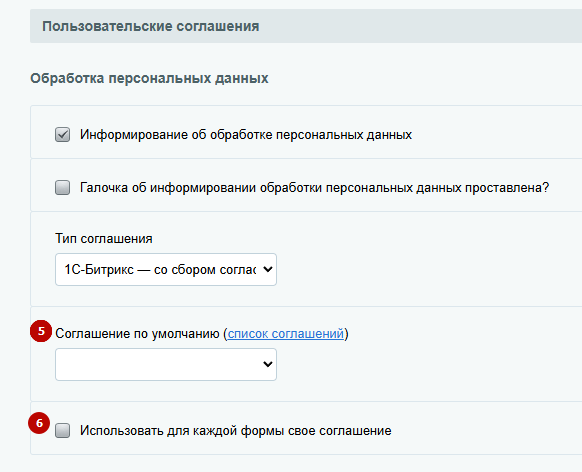
Task: Tick Использовать для каждой формы свое соглашение
Action: pos(62,430)
